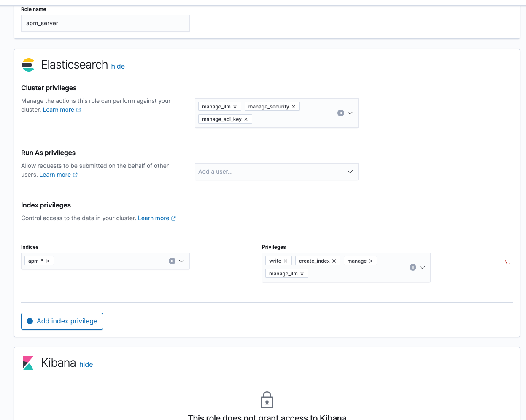Remove the apm-* index pattern tag
Viewport: 526px width, 420px height.
coord(48,261)
